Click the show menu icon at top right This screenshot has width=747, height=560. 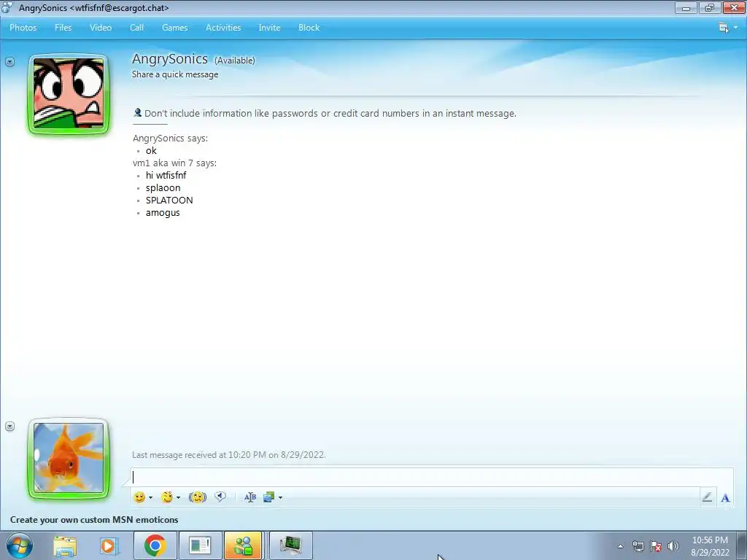click(724, 28)
